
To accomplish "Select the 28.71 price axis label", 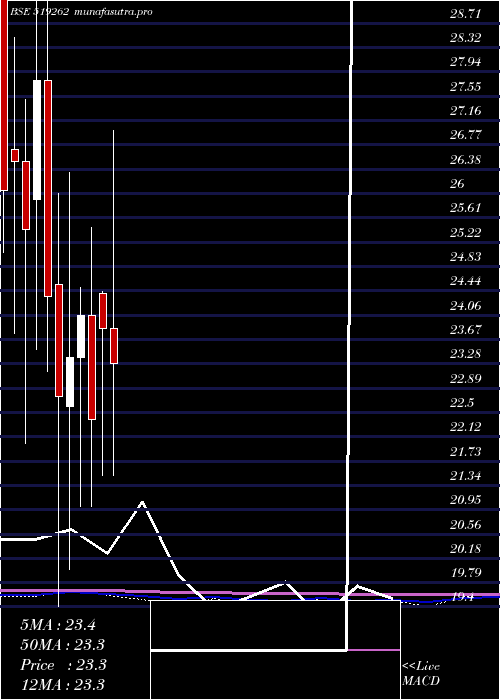I will point(465,14).
